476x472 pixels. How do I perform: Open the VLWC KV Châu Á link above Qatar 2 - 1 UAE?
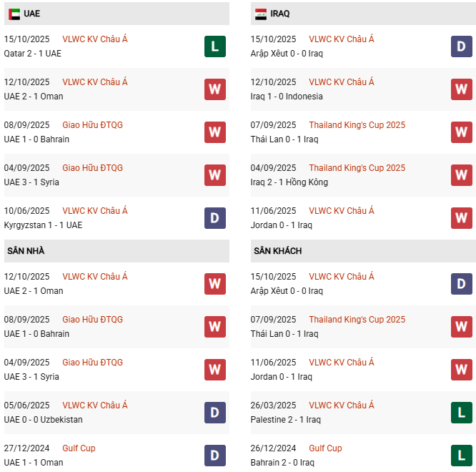click(x=95, y=39)
